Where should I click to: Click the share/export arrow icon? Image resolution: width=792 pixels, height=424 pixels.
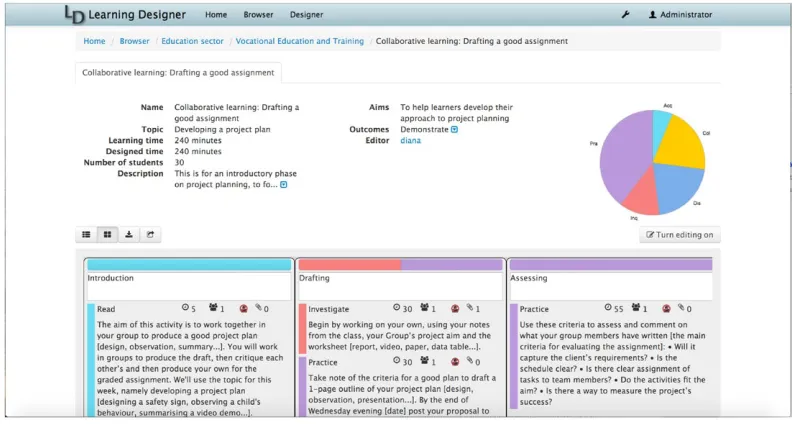(150, 234)
